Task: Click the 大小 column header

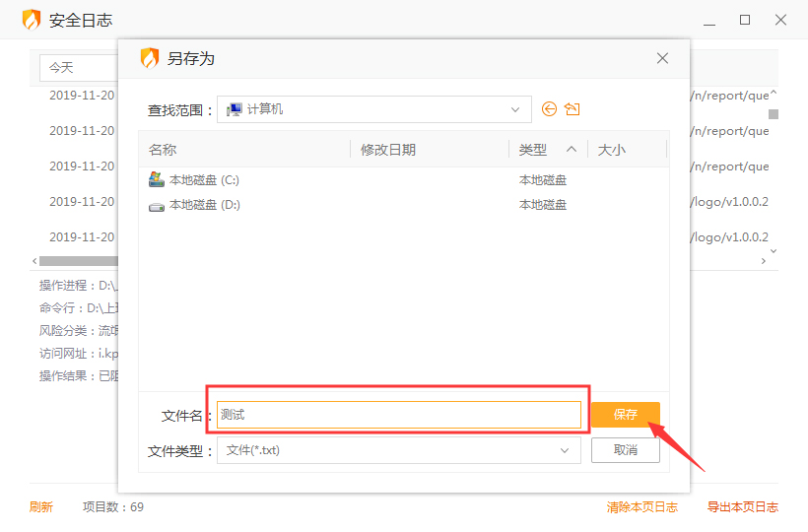Action: click(x=612, y=150)
